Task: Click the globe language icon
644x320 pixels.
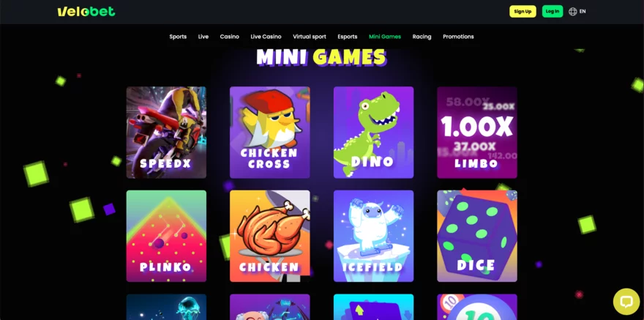Action: click(x=572, y=12)
